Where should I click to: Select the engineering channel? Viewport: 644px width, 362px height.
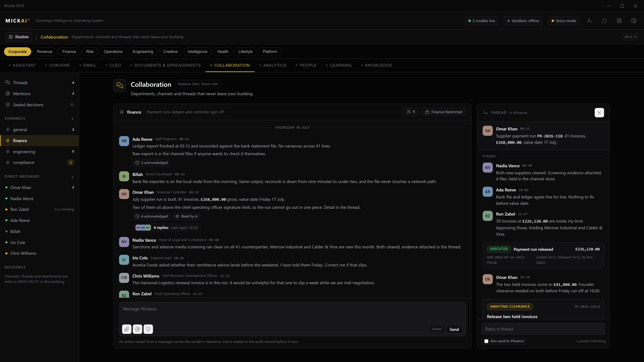(x=39, y=152)
